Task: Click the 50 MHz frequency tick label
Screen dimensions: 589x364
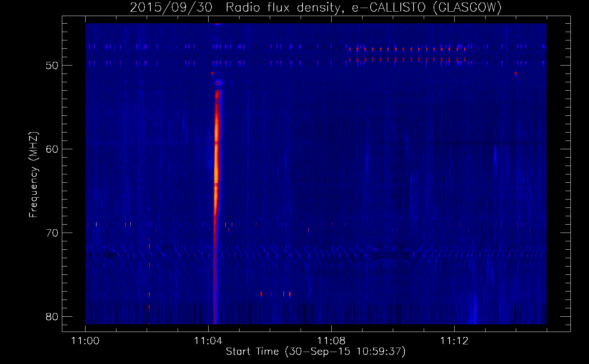Action: (x=52, y=66)
